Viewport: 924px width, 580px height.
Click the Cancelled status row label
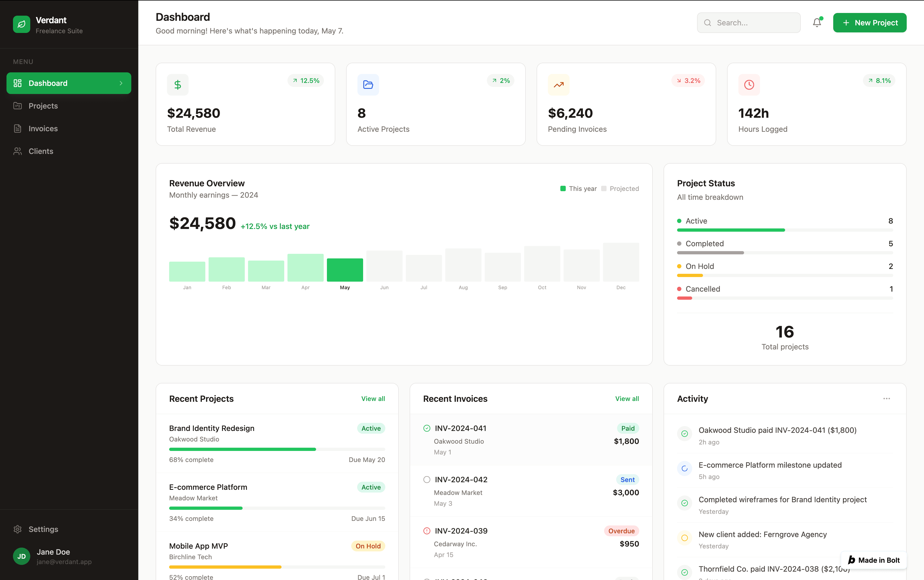point(703,289)
